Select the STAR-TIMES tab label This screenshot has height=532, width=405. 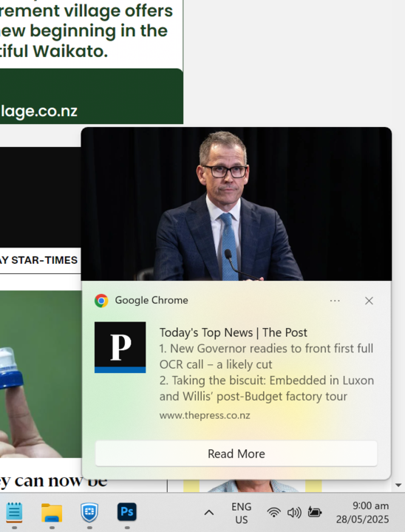pyautogui.click(x=38, y=260)
